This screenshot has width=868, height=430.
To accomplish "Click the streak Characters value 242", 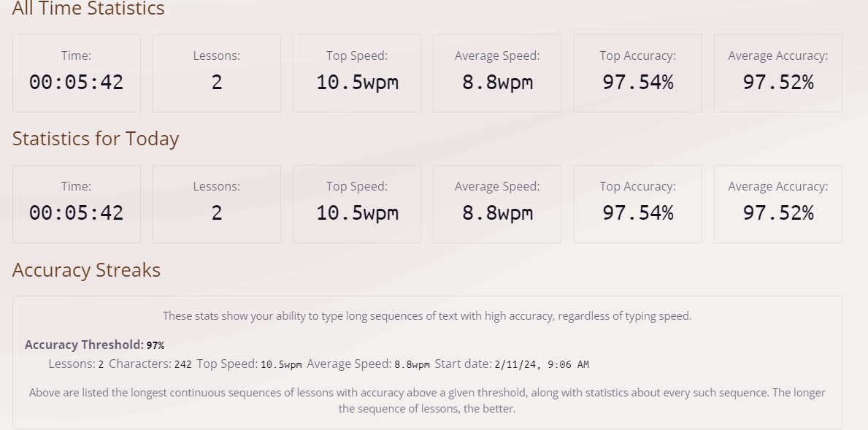I will [x=183, y=364].
